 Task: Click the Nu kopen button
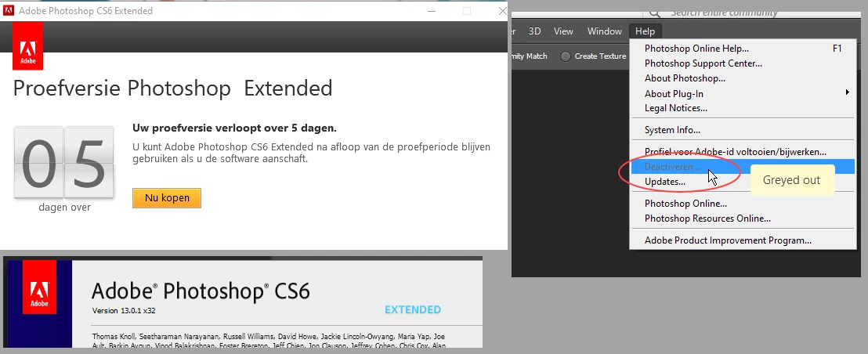(167, 198)
